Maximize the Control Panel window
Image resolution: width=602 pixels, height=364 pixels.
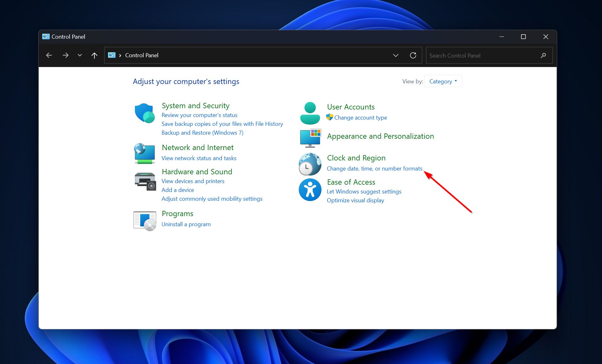click(x=523, y=37)
